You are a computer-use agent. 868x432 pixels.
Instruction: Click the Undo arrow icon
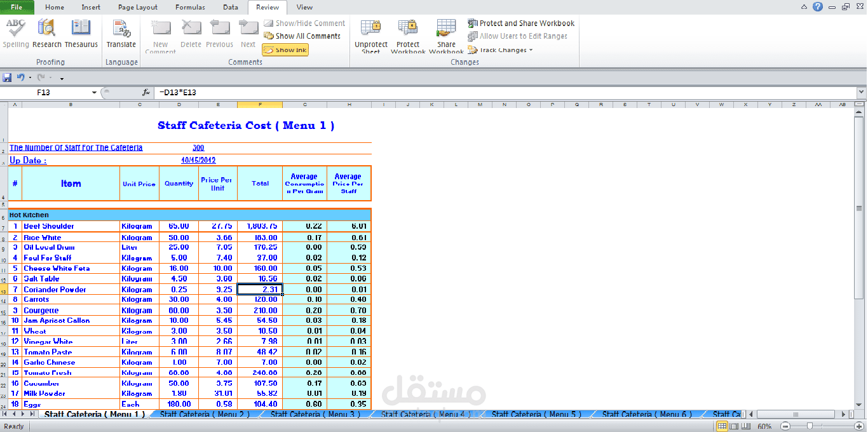(x=20, y=78)
